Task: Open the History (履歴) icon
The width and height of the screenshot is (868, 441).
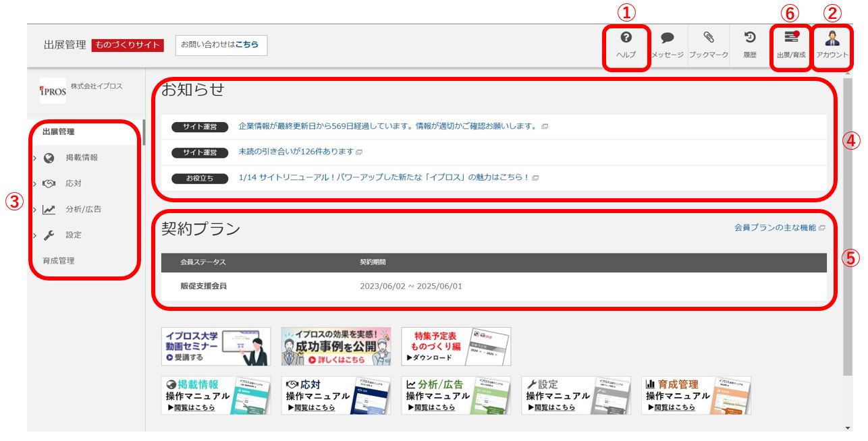Action: [749, 38]
